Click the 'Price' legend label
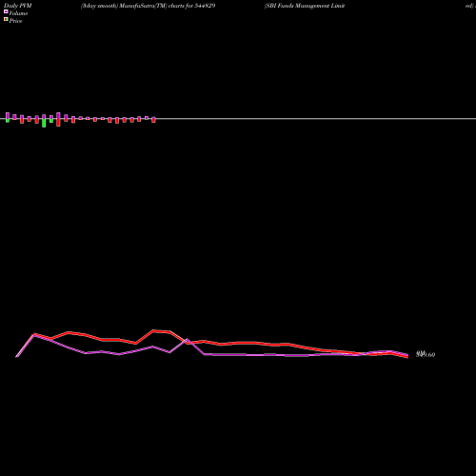 point(15,21)
